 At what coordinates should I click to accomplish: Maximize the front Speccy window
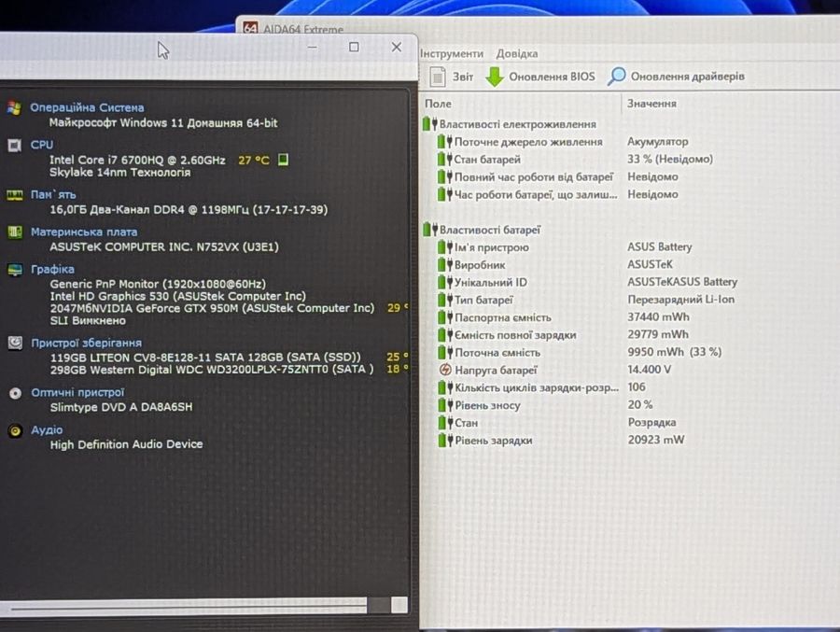pyautogui.click(x=354, y=48)
